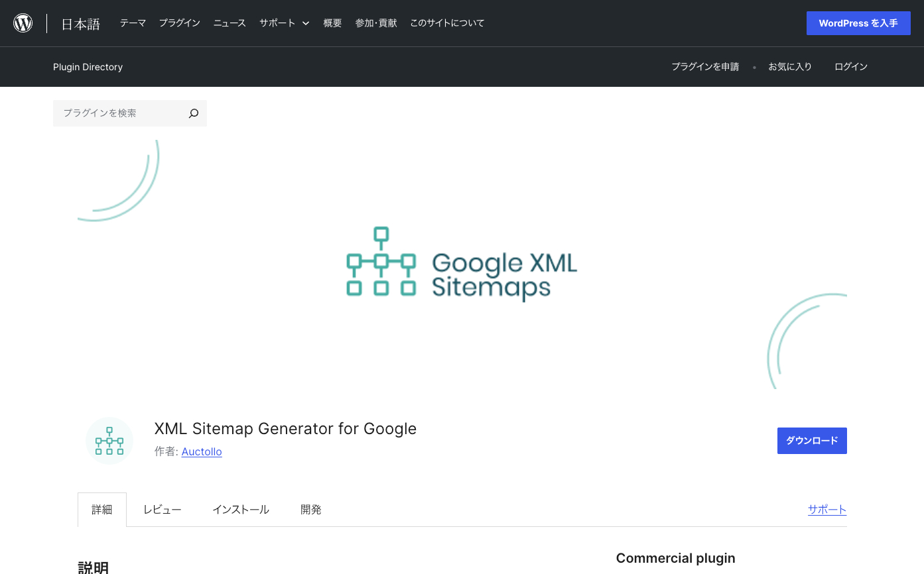Click the XML Sitemap plugin icon
The image size is (924, 574).
[109, 441]
